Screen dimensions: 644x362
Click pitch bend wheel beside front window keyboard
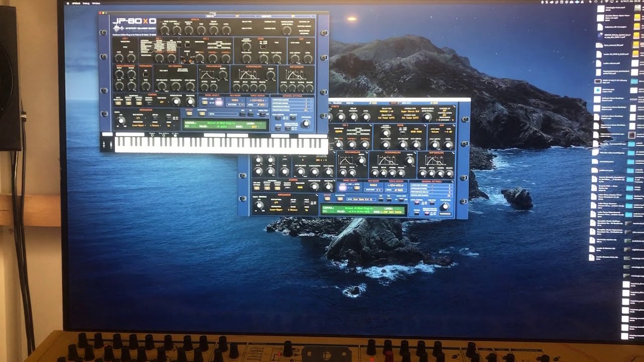[x=104, y=145]
